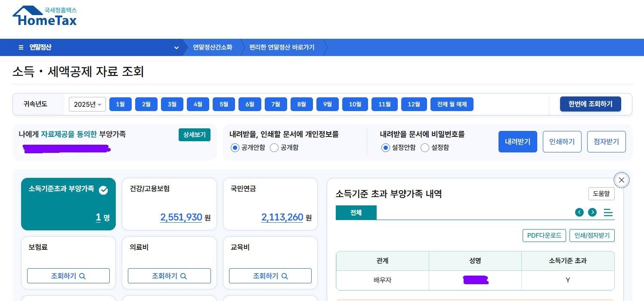Switch to the 연말정산간소화 menu
Viewport: 644px width, 301px height.
point(213,47)
